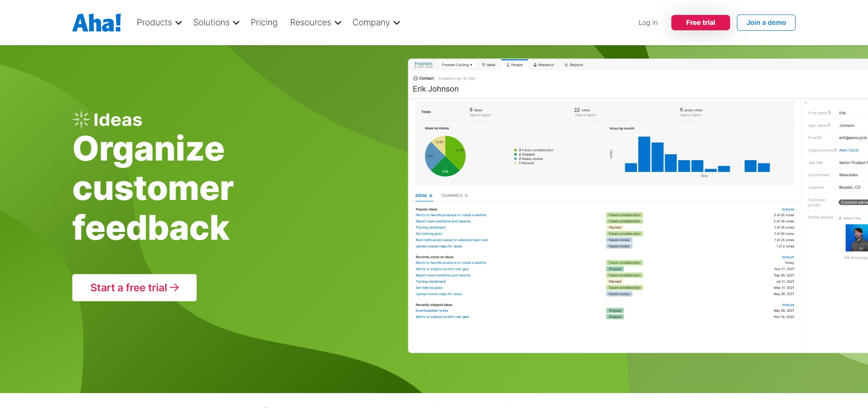This screenshot has height=408, width=868.
Task: Open the Fredwin Cycling workspace dropdown
Action: point(457,65)
